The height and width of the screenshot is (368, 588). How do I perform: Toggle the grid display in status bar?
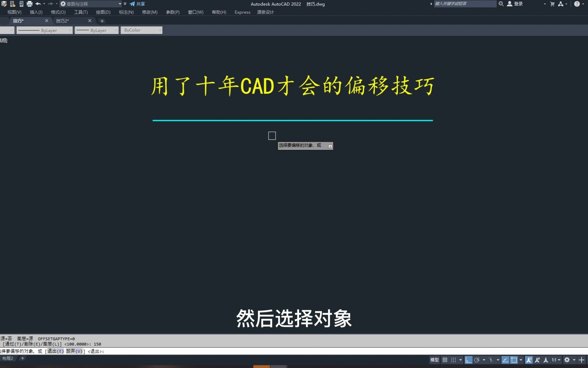point(445,359)
